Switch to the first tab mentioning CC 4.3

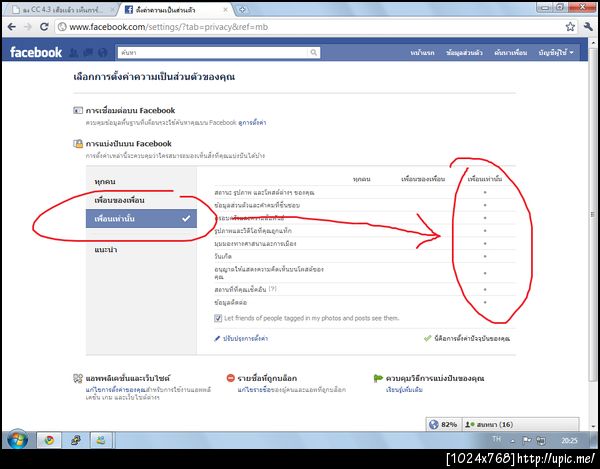61,10
